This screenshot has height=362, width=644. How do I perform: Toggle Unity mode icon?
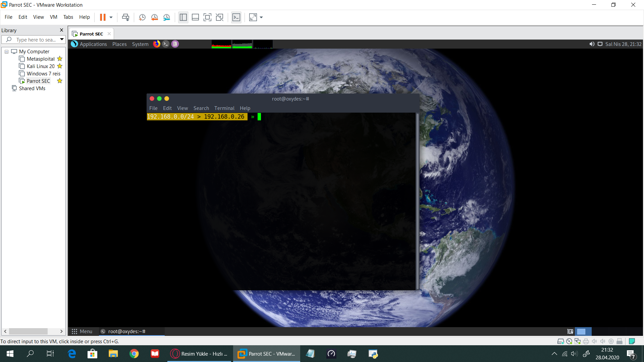point(219,17)
